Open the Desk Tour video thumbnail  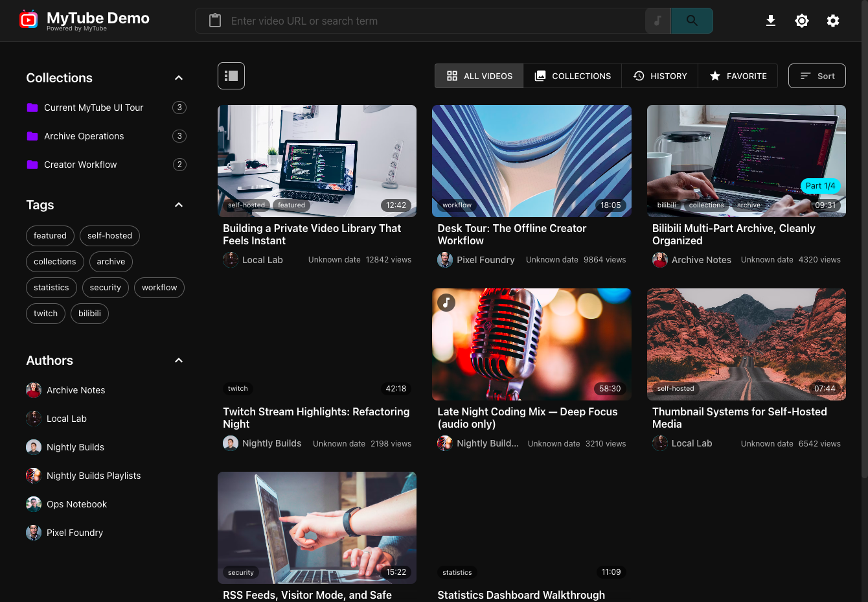[532, 161]
